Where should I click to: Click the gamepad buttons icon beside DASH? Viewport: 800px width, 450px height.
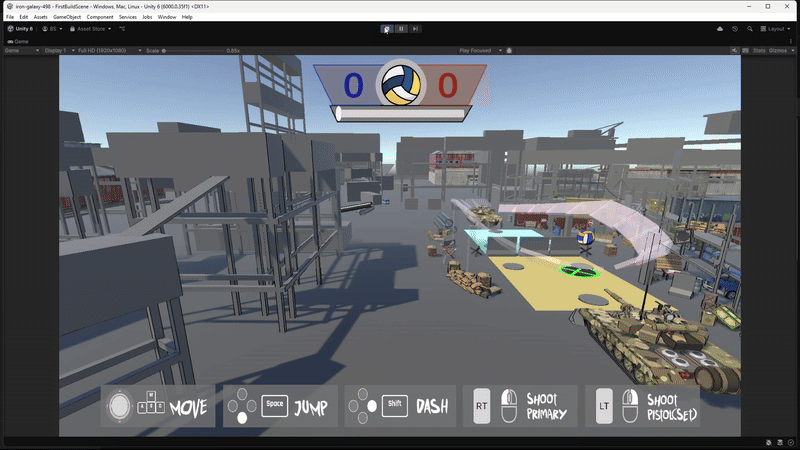pos(362,406)
